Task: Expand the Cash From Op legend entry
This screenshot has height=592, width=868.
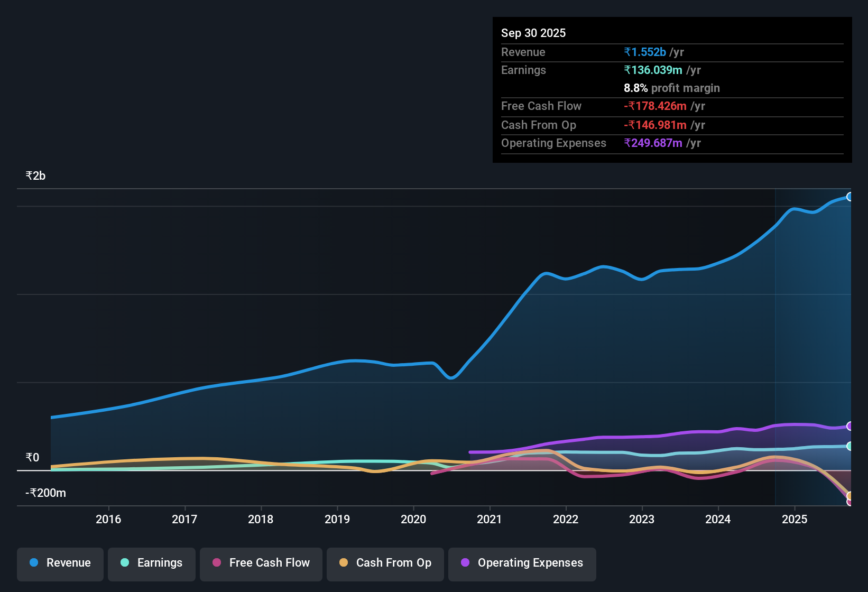Action: [x=385, y=563]
